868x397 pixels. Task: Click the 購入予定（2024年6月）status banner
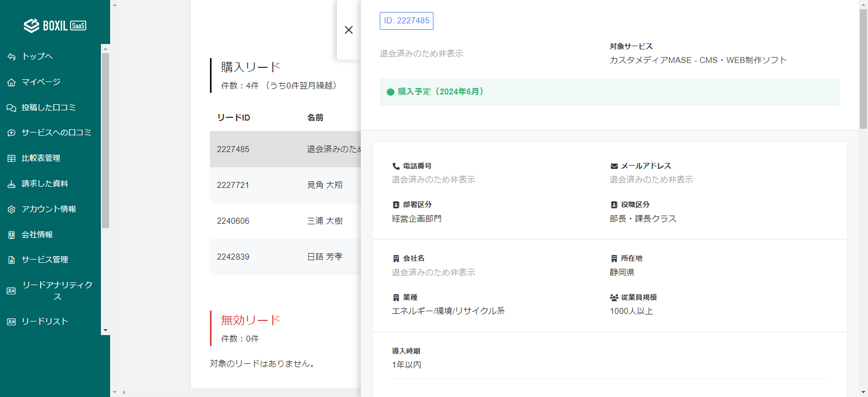click(x=609, y=92)
